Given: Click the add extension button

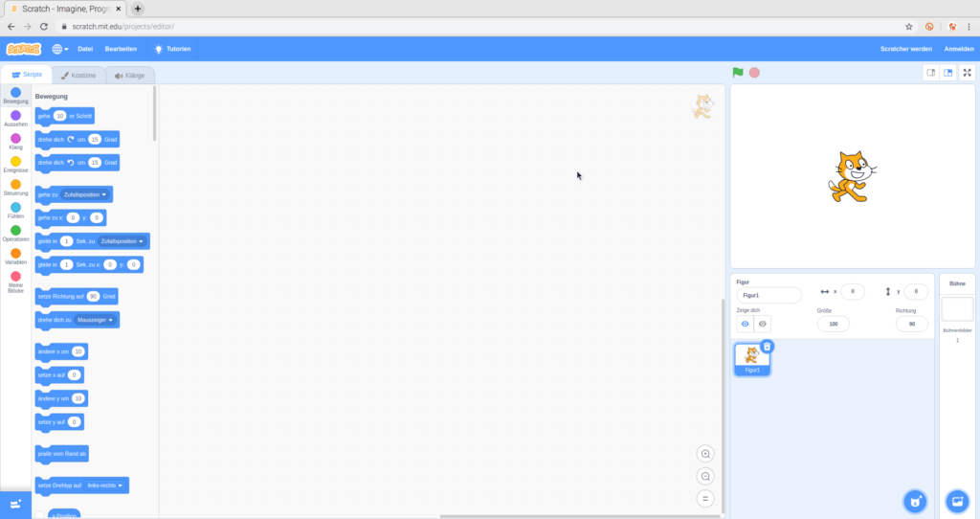Looking at the screenshot, I should click(15, 505).
